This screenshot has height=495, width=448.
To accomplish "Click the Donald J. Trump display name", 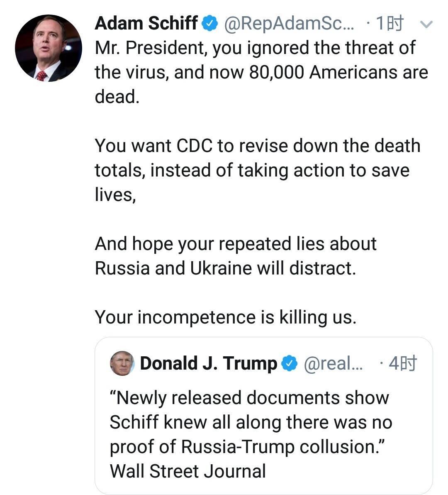I will (208, 364).
